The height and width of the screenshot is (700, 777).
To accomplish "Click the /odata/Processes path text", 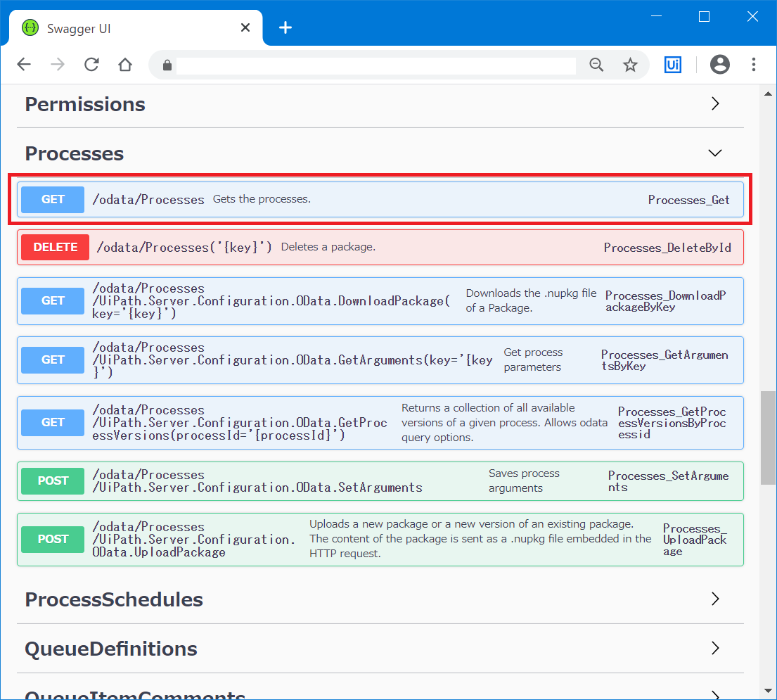I will tap(148, 200).
